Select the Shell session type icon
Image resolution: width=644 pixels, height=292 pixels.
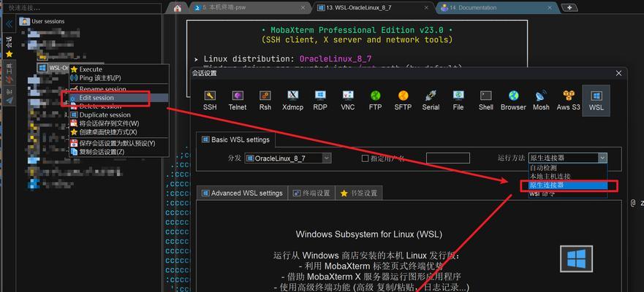pyautogui.click(x=486, y=96)
